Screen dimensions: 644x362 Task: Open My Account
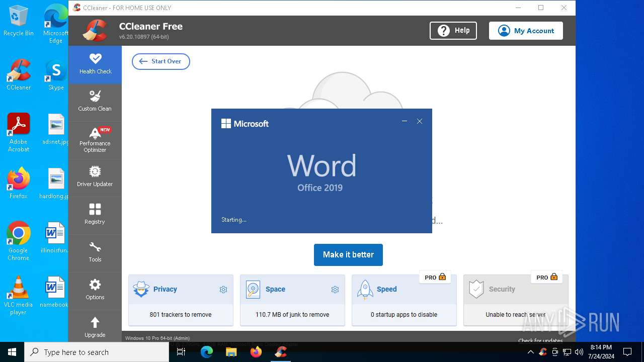tap(526, 31)
